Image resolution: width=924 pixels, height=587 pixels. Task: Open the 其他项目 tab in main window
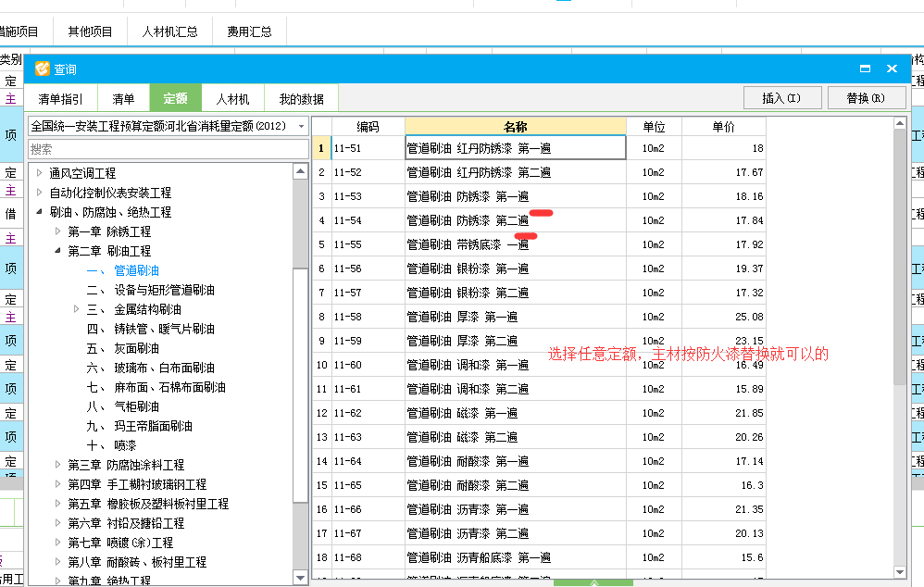coord(90,31)
